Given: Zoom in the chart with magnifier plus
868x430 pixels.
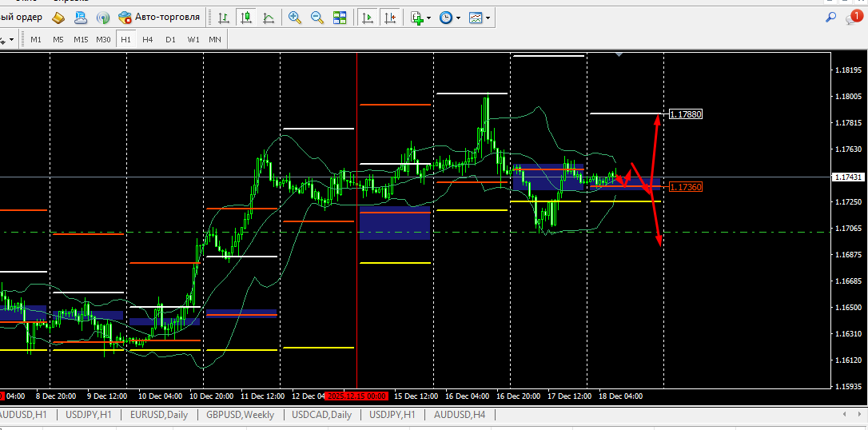Looking at the screenshot, I should click(x=294, y=18).
